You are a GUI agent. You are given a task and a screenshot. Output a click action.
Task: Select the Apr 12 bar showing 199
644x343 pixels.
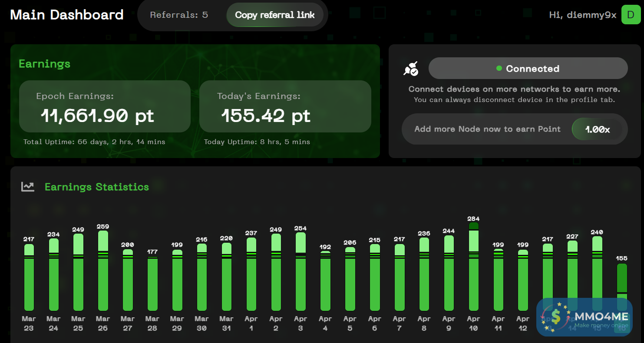[x=523, y=280]
